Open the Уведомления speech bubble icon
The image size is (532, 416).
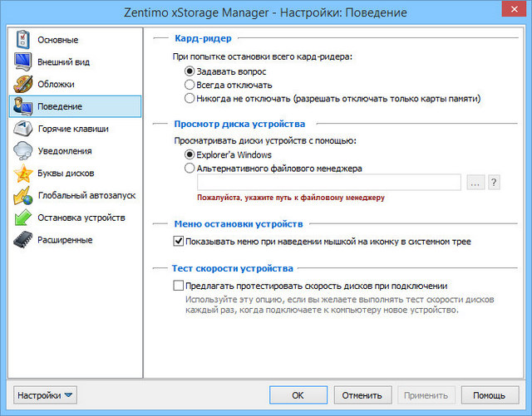(22, 151)
